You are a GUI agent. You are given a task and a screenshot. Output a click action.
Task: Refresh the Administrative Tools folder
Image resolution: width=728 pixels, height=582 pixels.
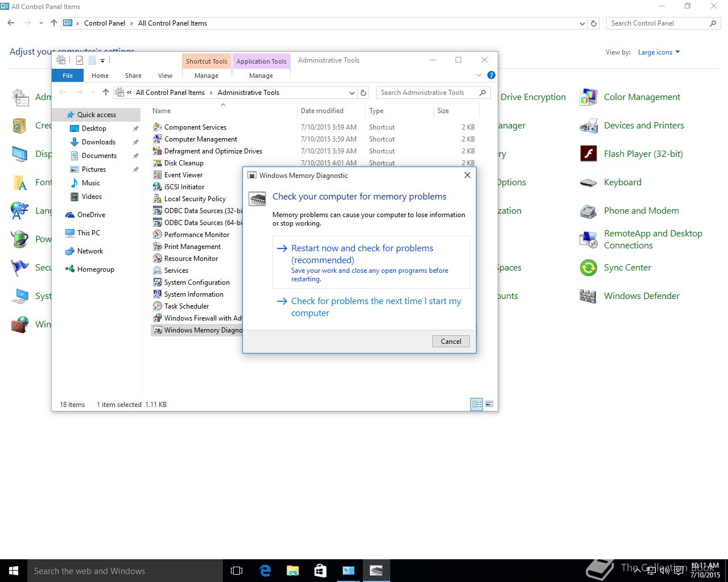[364, 93]
